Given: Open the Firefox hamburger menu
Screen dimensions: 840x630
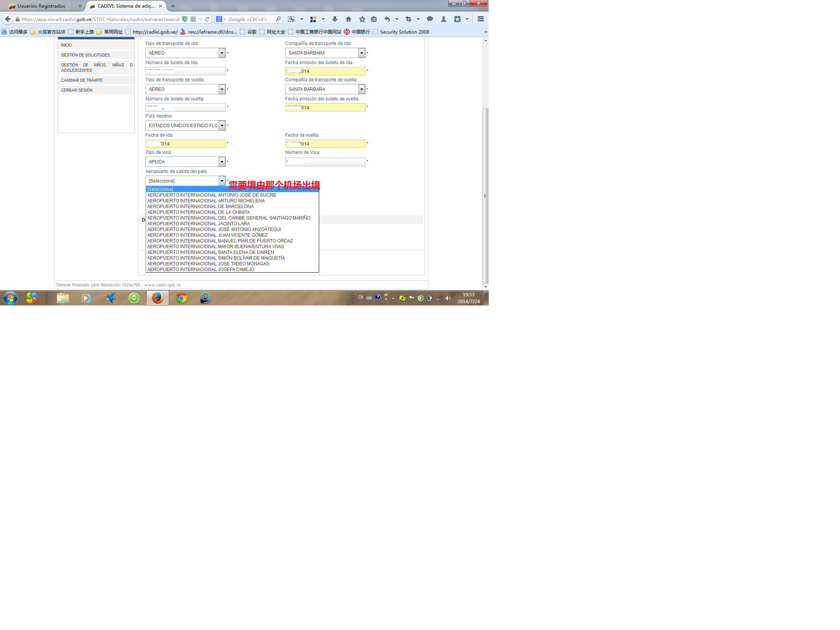Looking at the screenshot, I should point(481,19).
